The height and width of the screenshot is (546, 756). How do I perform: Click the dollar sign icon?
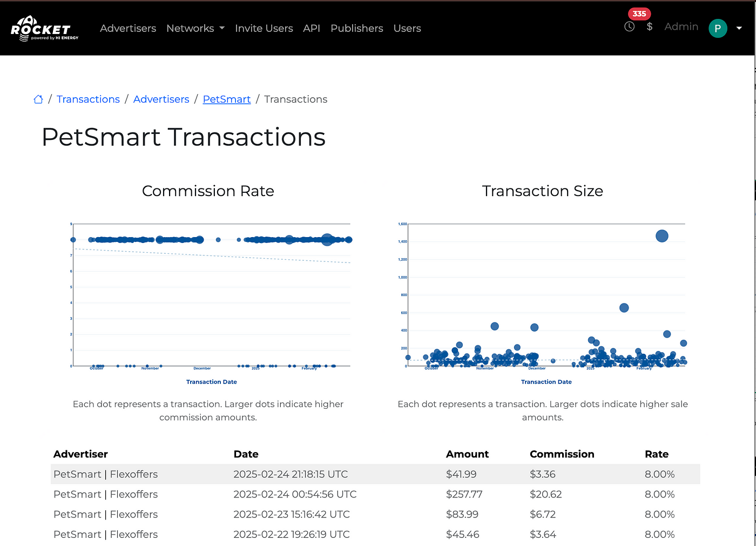point(650,26)
